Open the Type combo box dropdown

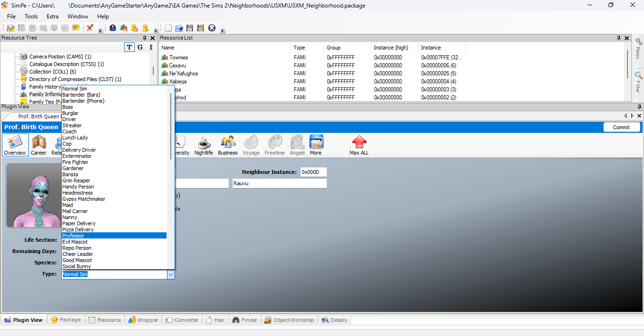click(170, 274)
